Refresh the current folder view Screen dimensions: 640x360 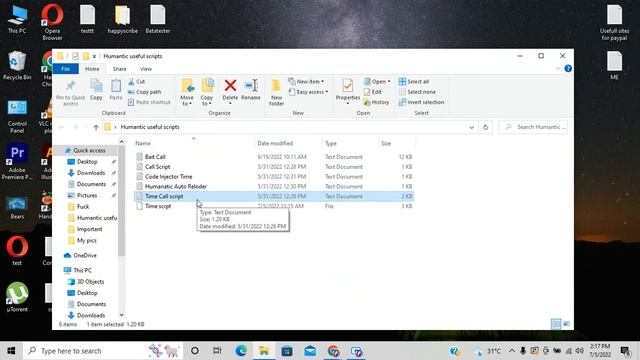[x=485, y=127]
